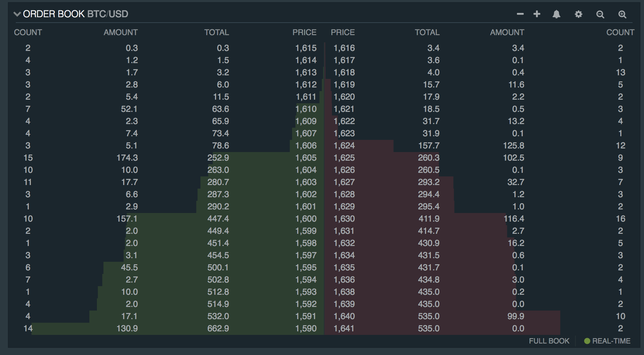Collapse the Order Book panel chevron
Image resolution: width=644 pixels, height=355 pixels.
[17, 14]
